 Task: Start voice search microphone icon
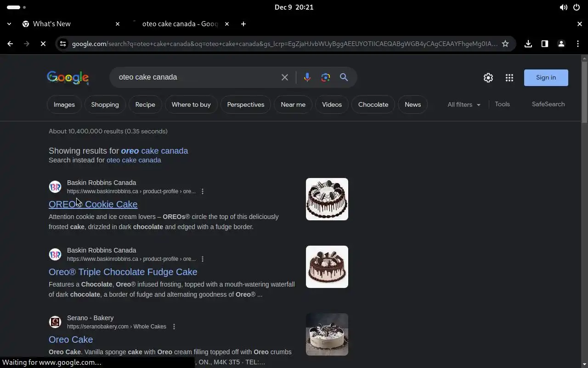pyautogui.click(x=307, y=77)
